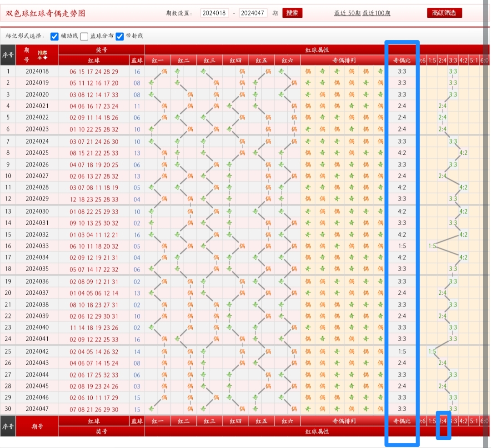Click the 4:2 column header at bottom

(x=463, y=421)
